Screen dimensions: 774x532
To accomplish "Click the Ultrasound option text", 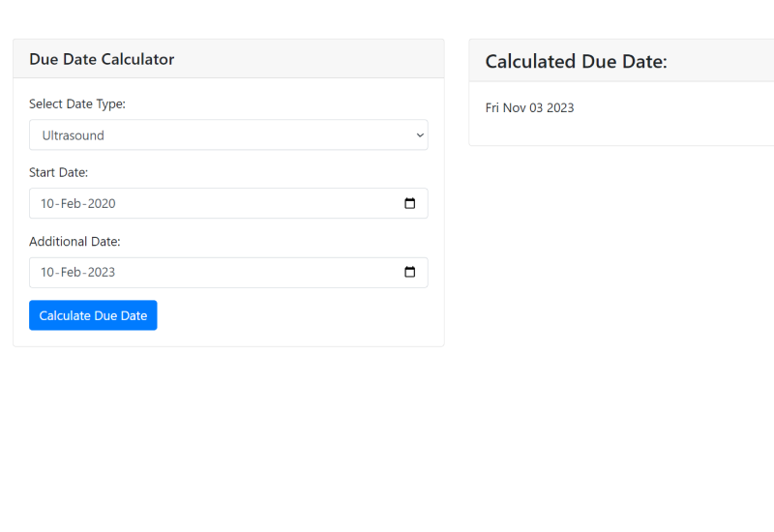I will tap(74, 135).
